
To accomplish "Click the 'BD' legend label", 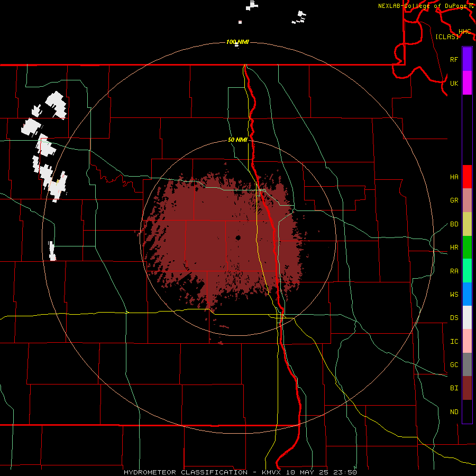I will coord(454,224).
